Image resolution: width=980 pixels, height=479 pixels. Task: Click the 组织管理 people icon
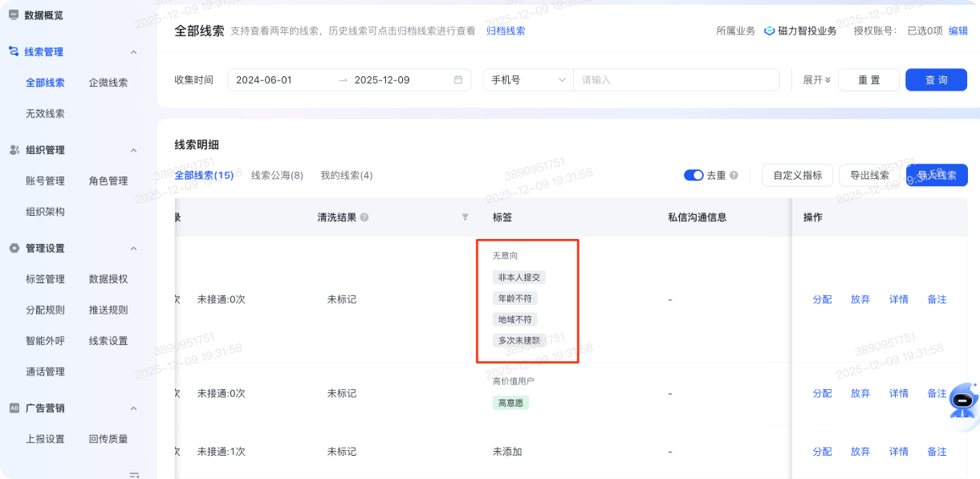[14, 150]
